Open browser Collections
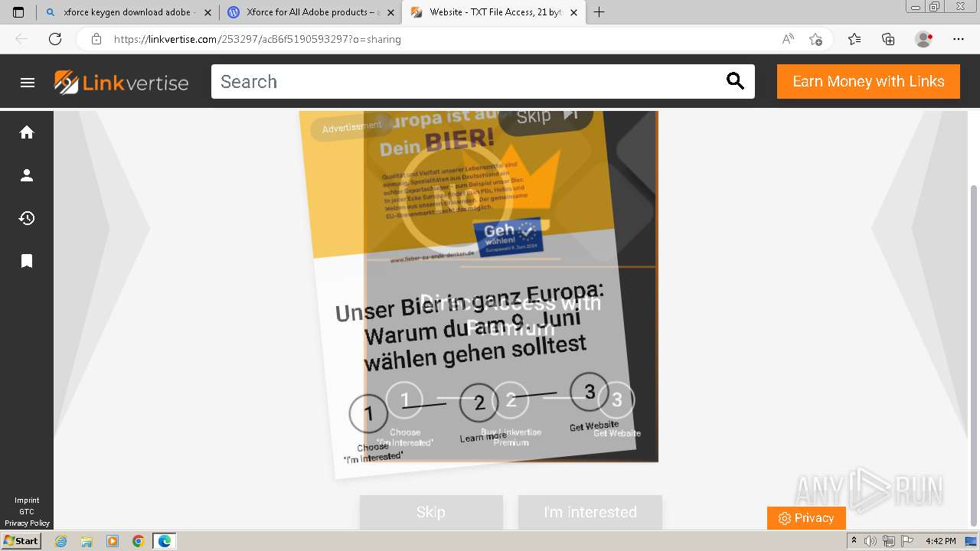 point(888,39)
